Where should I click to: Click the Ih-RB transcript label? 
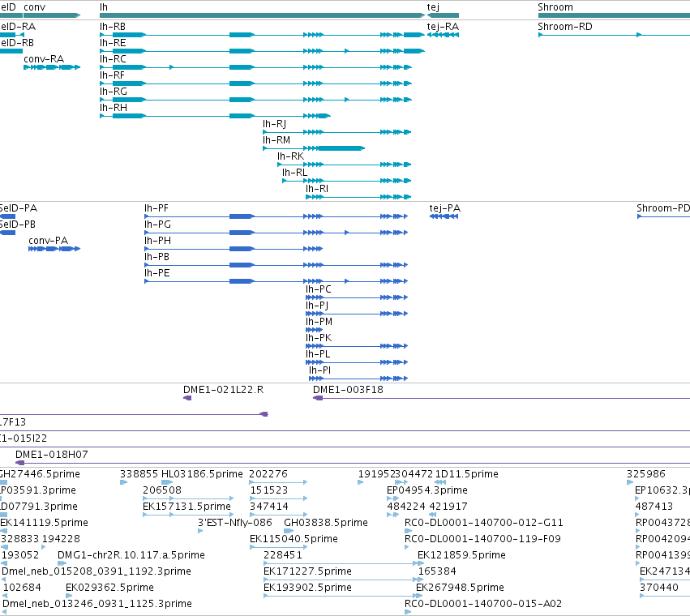(x=113, y=27)
